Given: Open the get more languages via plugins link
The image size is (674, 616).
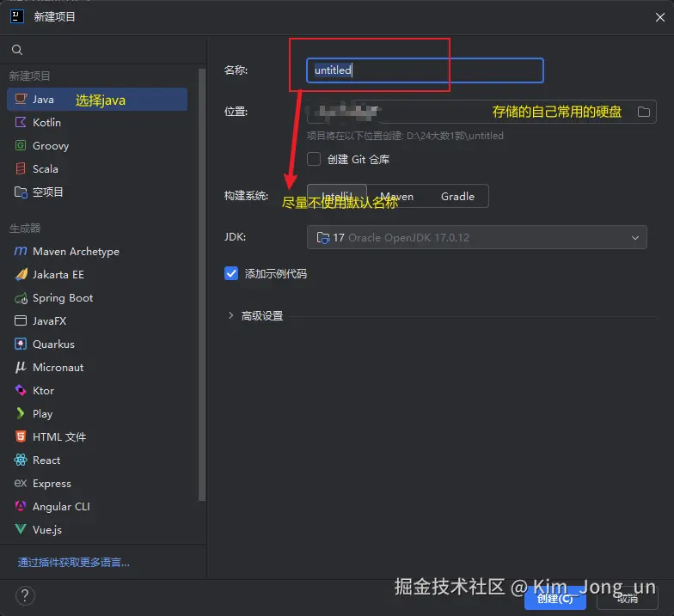Looking at the screenshot, I should (x=74, y=562).
